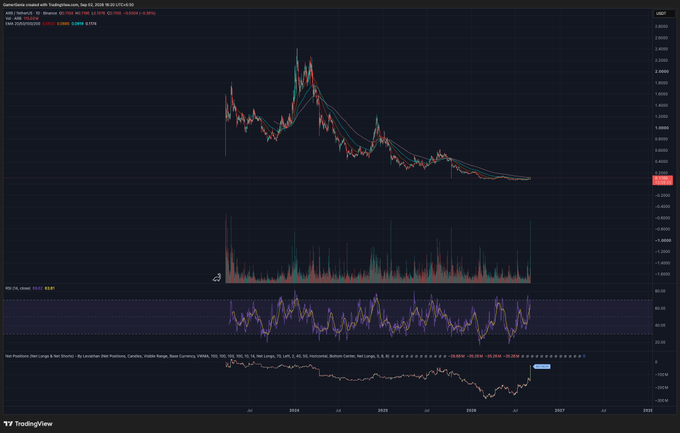Image resolution: width=680 pixels, height=433 pixels.
Task: Click the blue Net Longs value label
Action: [542, 367]
